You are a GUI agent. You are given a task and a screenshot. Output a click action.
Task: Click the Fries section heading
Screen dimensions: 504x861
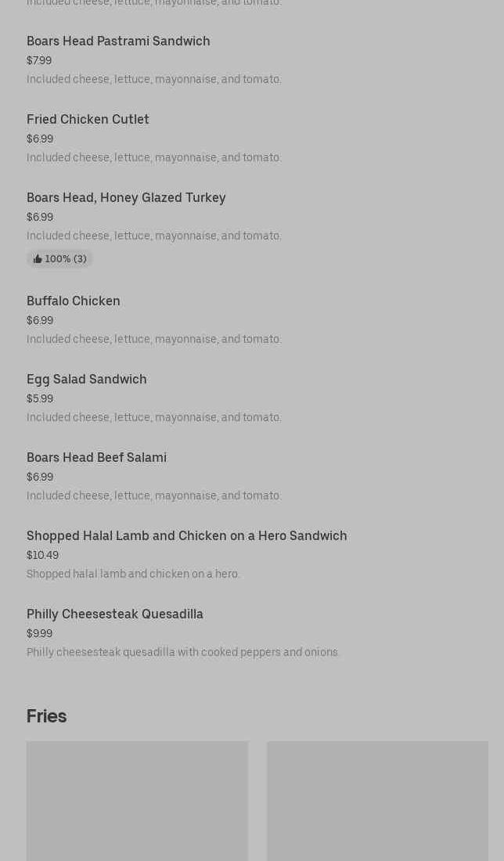point(46,716)
